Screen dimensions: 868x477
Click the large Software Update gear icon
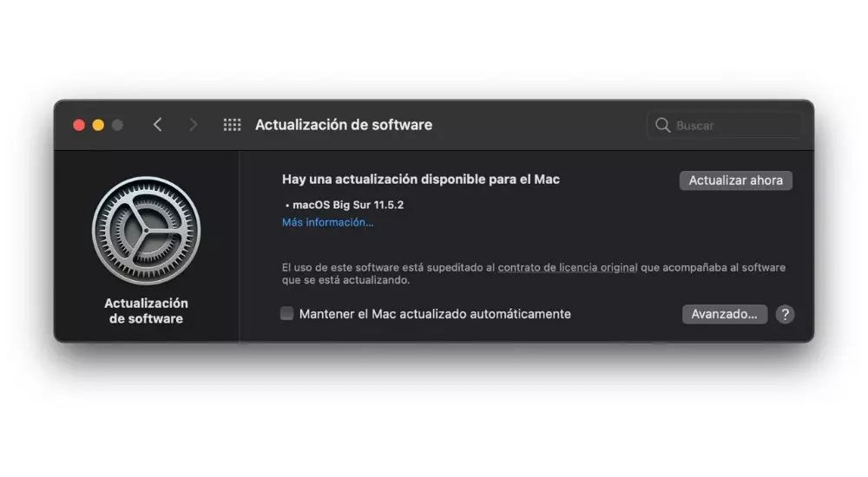coord(146,231)
